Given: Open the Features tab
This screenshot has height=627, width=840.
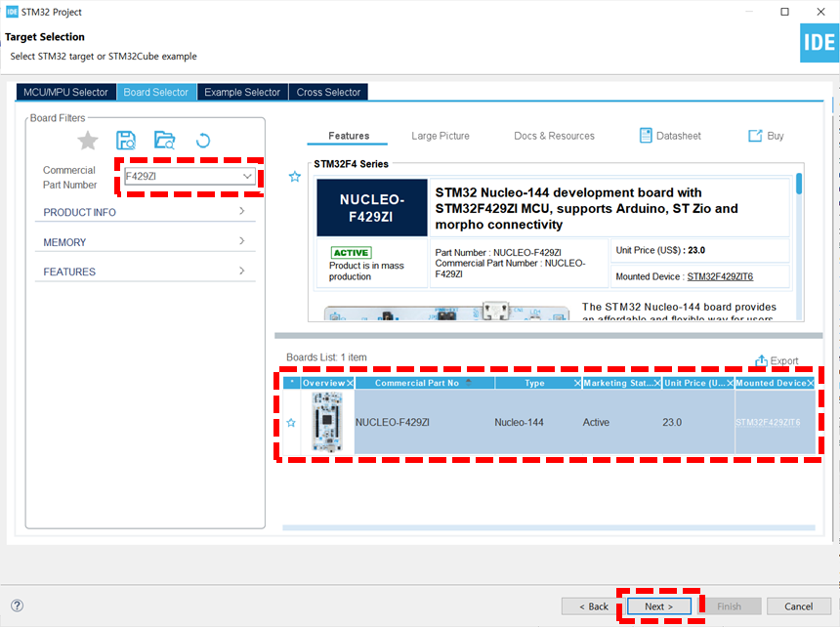Looking at the screenshot, I should (x=349, y=136).
